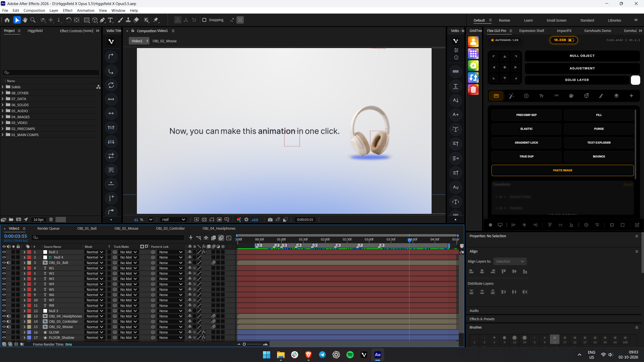Select the Horizontal Type tool

[110, 20]
